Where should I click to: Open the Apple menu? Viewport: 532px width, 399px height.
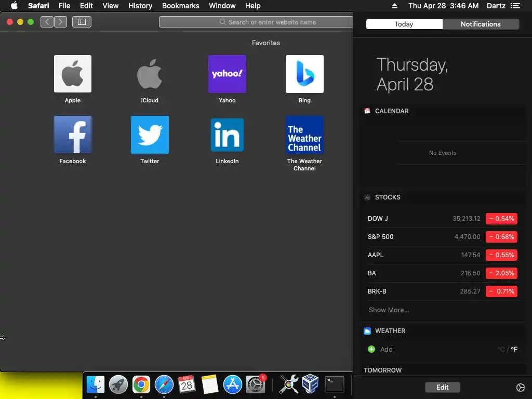pyautogui.click(x=14, y=6)
